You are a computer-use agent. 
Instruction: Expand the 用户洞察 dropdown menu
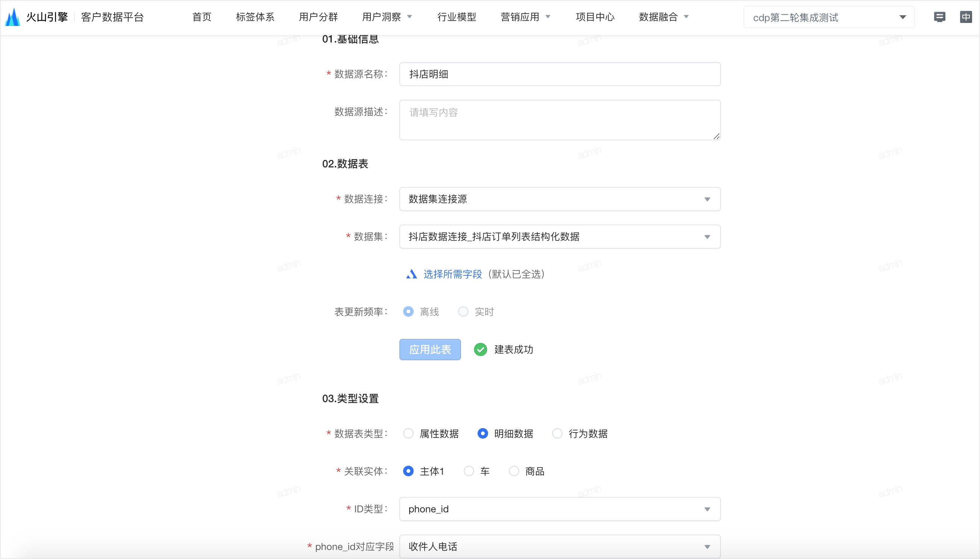click(387, 17)
